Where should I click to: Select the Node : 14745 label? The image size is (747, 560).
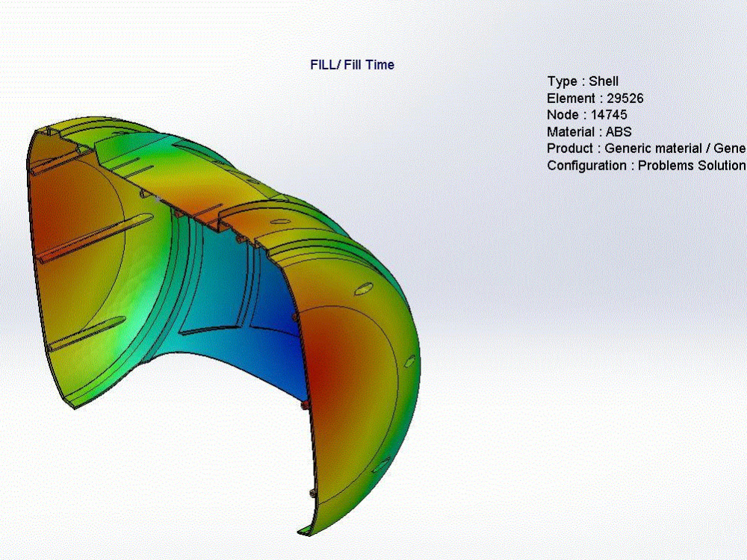(x=587, y=115)
